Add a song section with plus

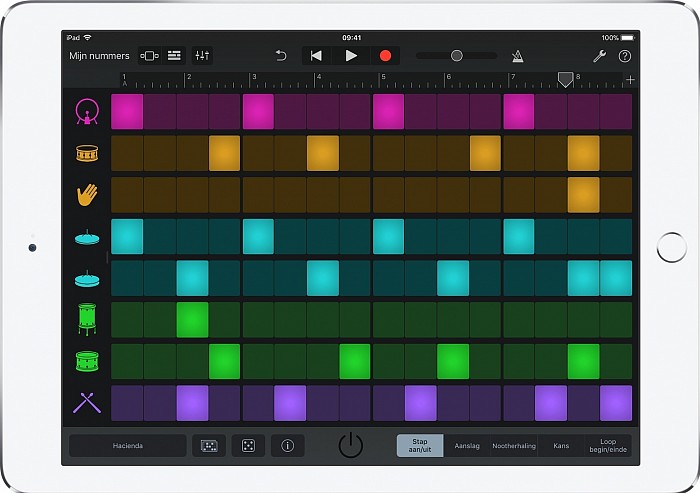[x=630, y=79]
